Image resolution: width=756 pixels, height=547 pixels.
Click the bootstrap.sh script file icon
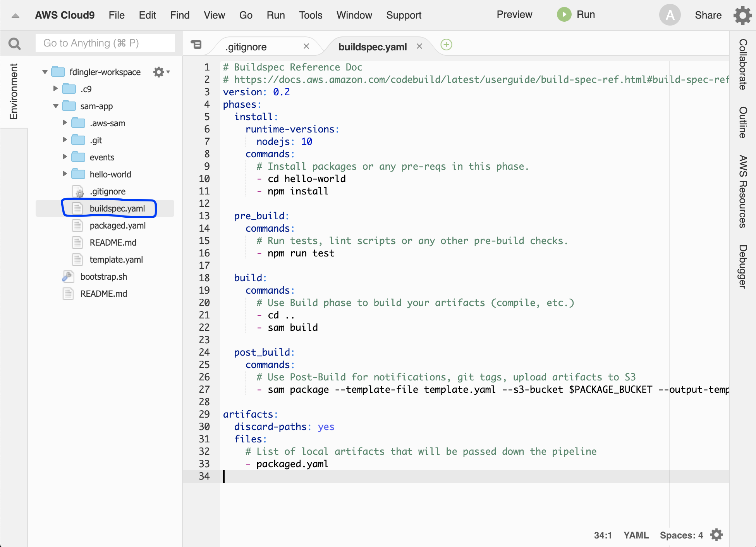68,277
